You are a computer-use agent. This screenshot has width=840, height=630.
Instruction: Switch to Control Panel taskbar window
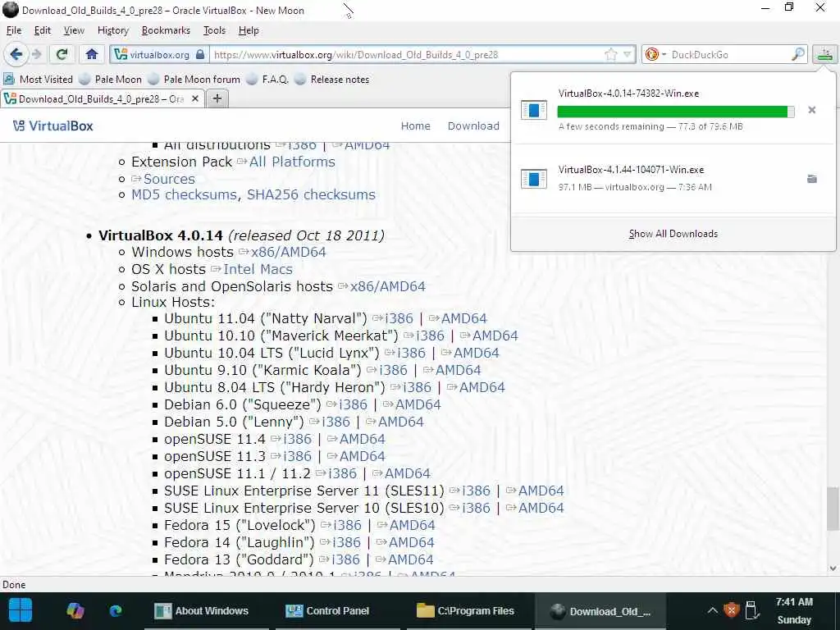(x=337, y=610)
